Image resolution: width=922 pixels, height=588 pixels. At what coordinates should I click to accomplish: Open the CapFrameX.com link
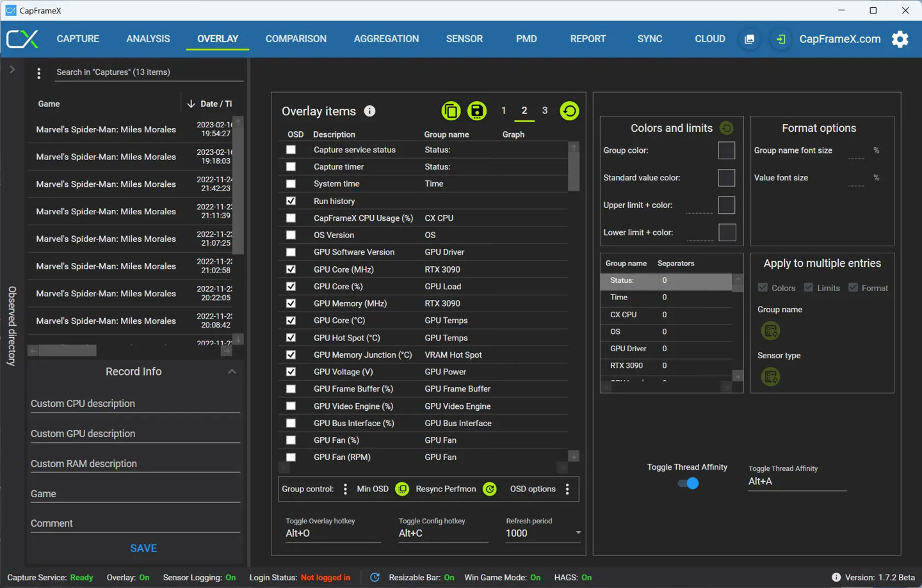[x=839, y=39]
